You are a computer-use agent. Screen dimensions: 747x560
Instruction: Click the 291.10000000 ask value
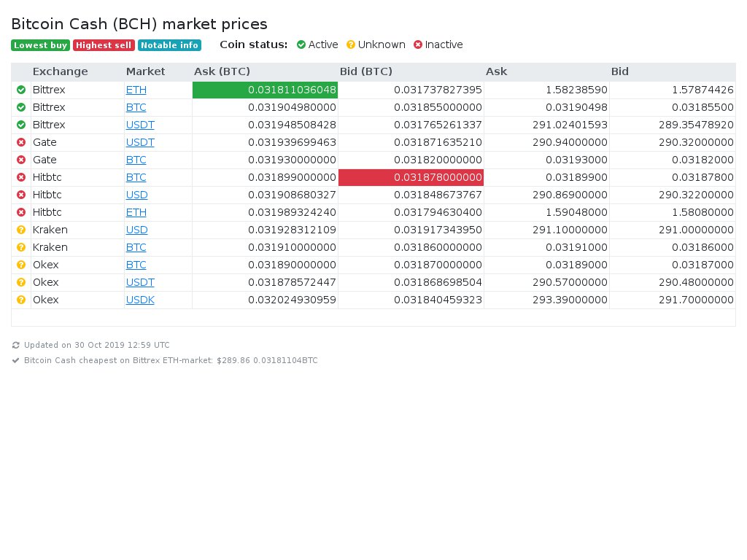point(570,230)
